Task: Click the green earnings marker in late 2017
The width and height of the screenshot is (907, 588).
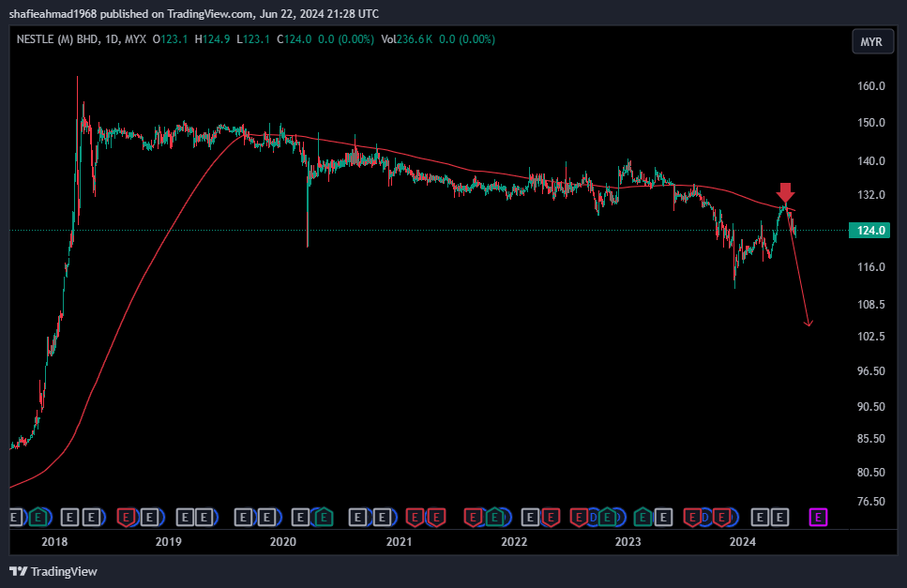Action: pyautogui.click(x=38, y=517)
